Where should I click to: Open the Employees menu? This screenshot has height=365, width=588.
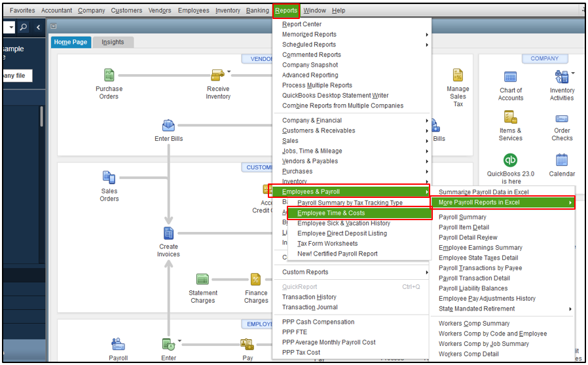(194, 10)
